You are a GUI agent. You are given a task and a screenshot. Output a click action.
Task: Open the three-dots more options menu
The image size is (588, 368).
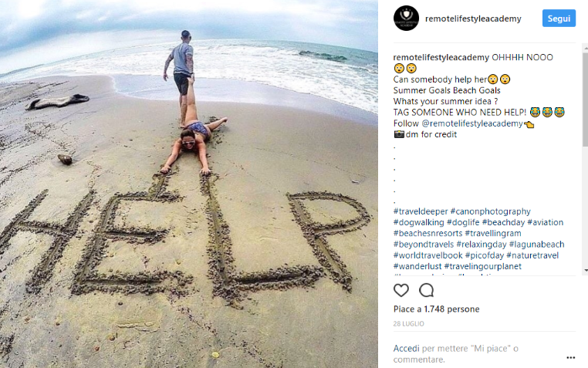pos(571,357)
